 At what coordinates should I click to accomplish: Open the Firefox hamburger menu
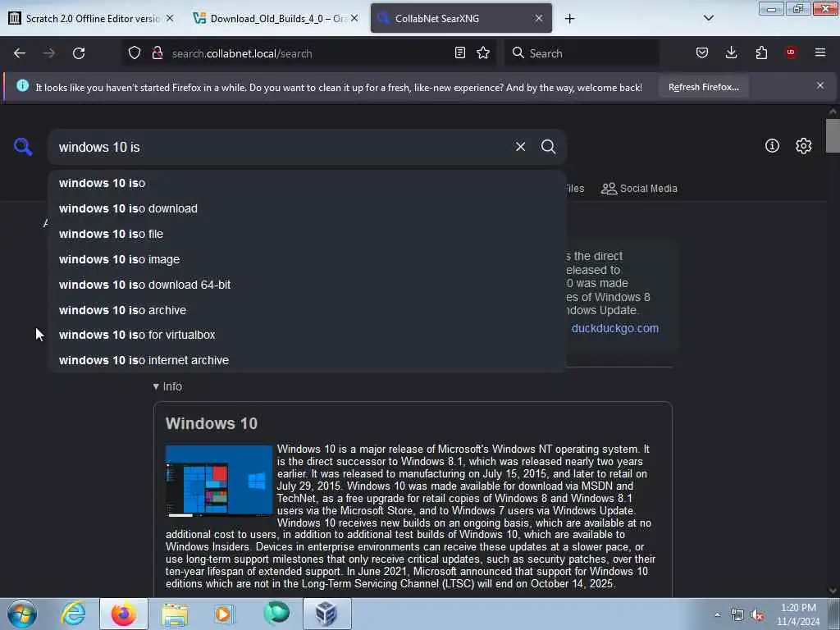tap(820, 52)
